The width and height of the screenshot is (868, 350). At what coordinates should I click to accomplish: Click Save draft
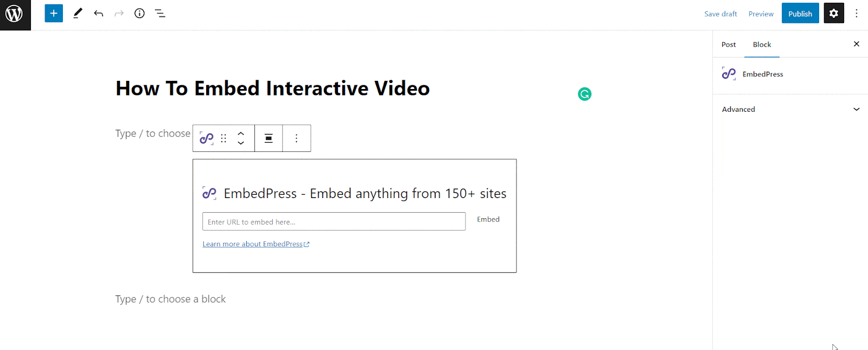(720, 14)
